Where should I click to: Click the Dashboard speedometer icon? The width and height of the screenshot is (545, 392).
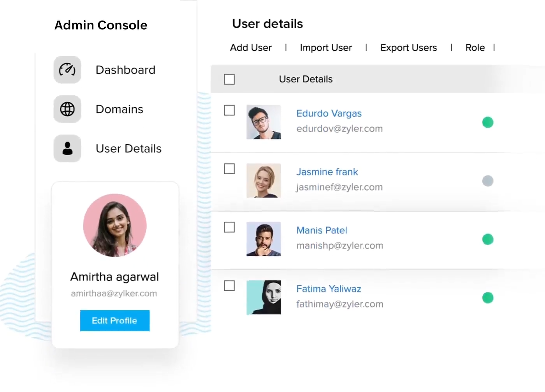pyautogui.click(x=67, y=70)
